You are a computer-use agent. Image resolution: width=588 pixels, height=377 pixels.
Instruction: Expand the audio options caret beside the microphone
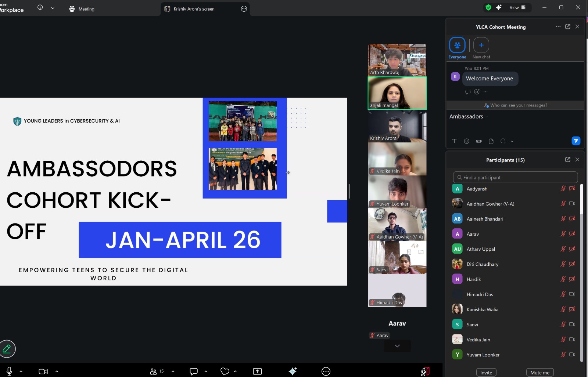click(x=21, y=371)
